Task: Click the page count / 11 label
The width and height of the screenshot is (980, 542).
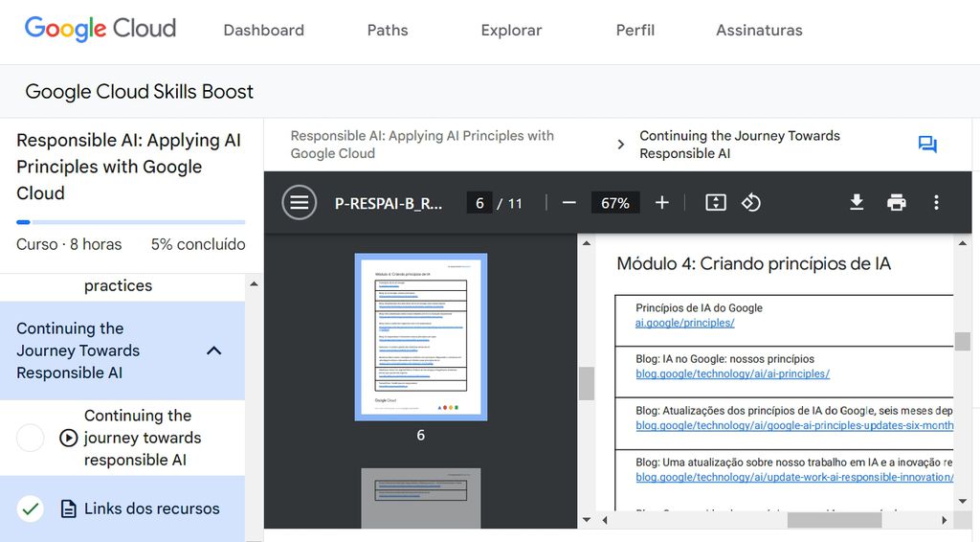Action: coord(509,203)
